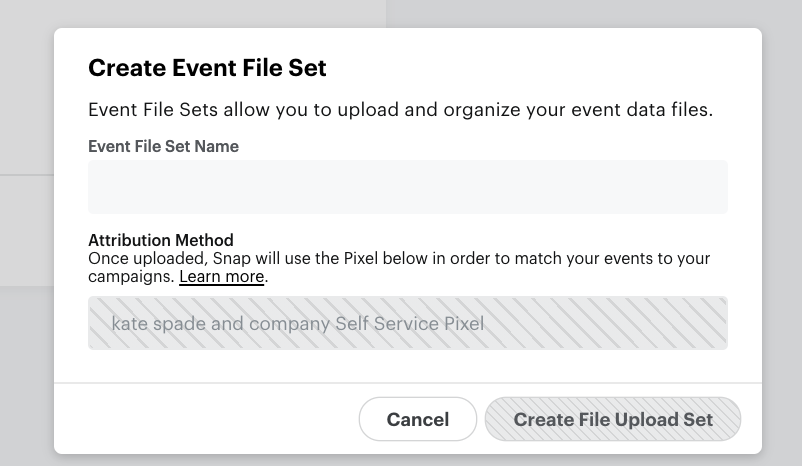The height and width of the screenshot is (466, 802).
Task: Focus the empty text box under Event File Set Name
Action: tap(407, 187)
